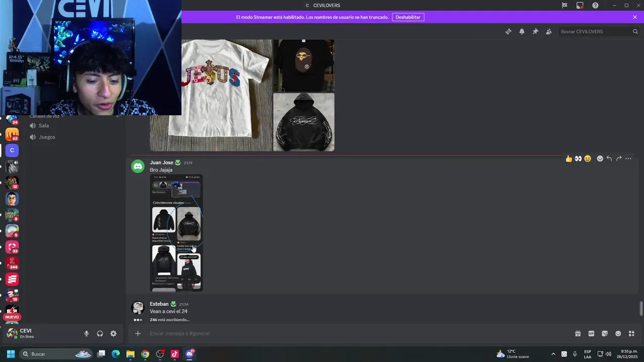Open server with 344 unread badge

click(12, 263)
